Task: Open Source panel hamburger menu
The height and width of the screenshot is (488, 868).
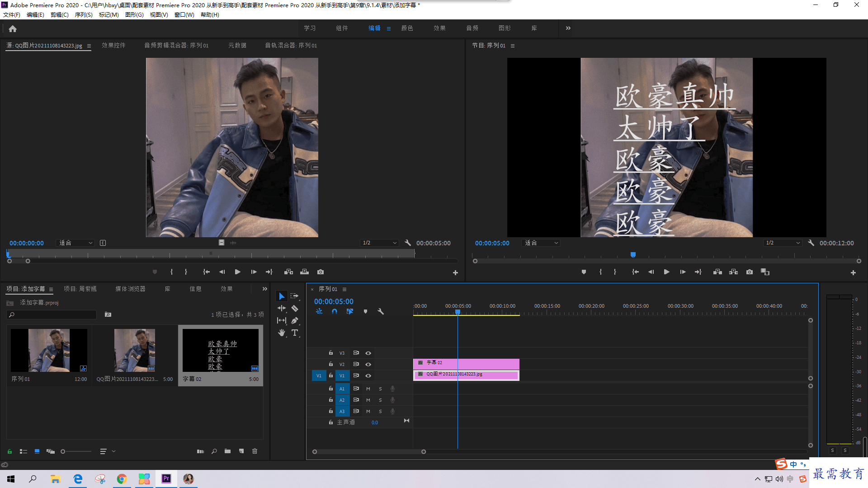Action: point(89,46)
